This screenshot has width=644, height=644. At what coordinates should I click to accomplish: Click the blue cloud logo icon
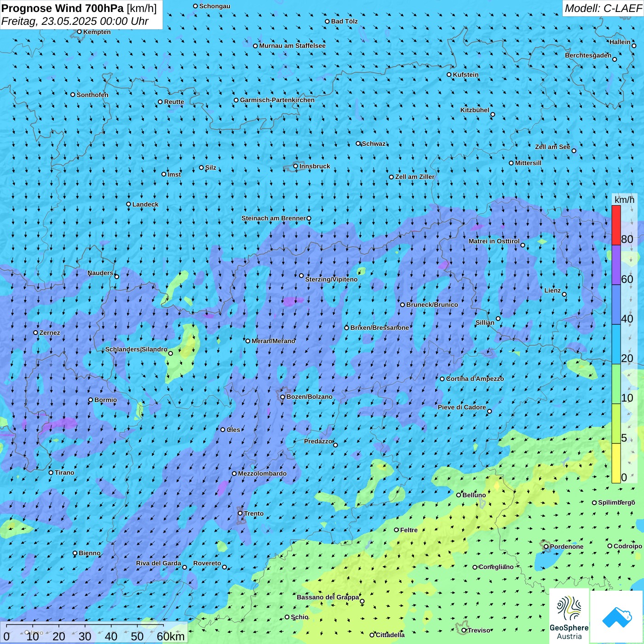coord(617,617)
